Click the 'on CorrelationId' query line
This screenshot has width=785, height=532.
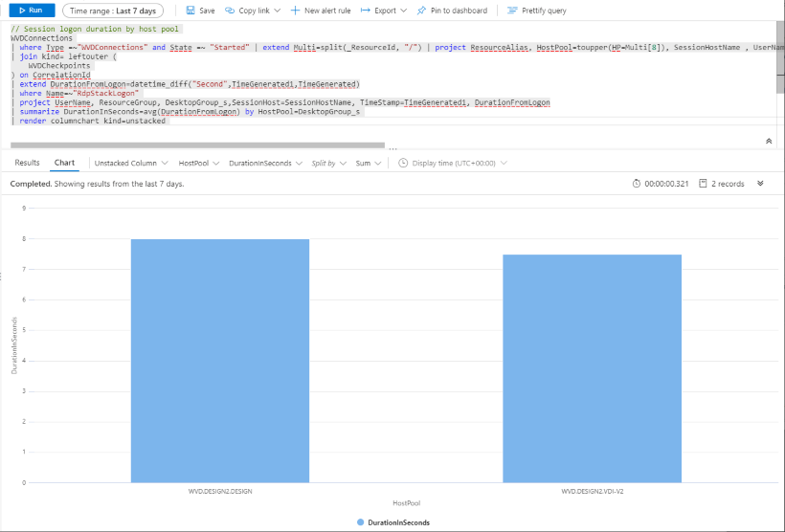pyautogui.click(x=51, y=75)
